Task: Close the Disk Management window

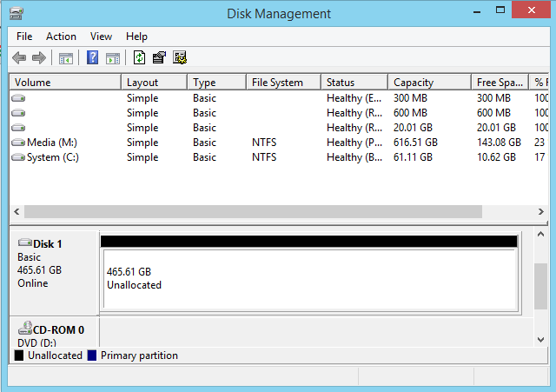Action: click(531, 10)
